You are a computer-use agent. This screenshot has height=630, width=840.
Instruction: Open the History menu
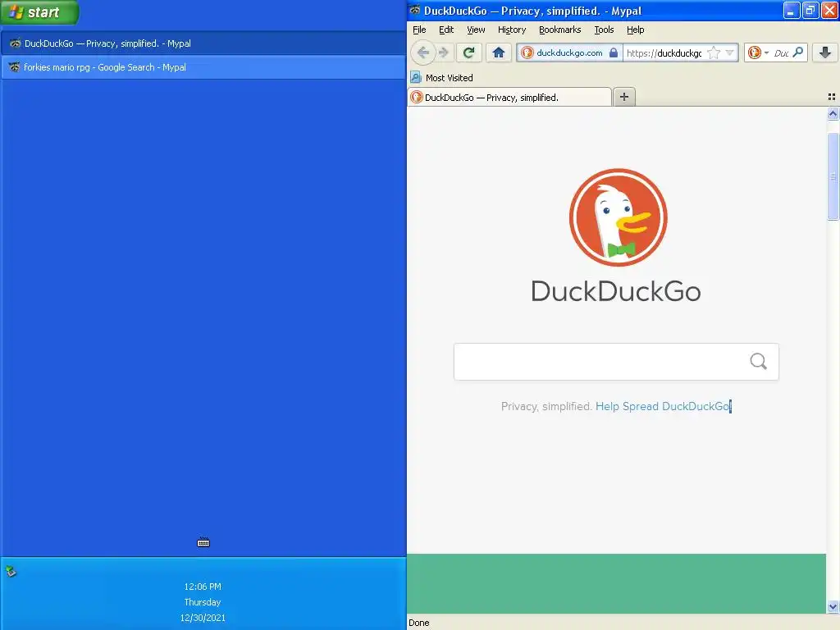pos(512,30)
